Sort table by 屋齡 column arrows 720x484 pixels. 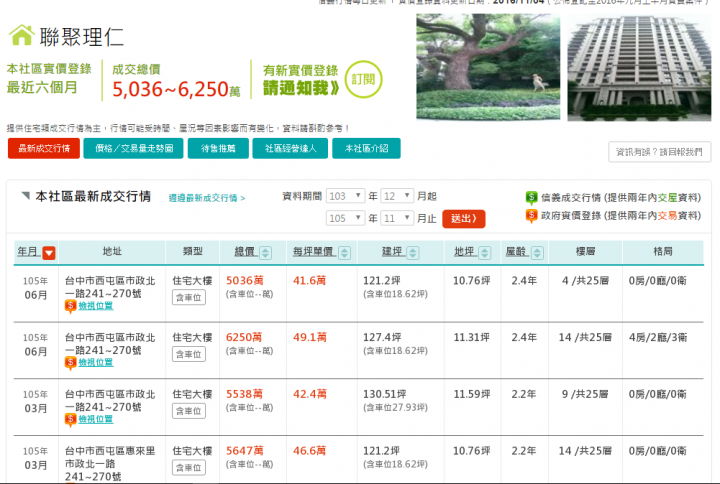coord(537,253)
